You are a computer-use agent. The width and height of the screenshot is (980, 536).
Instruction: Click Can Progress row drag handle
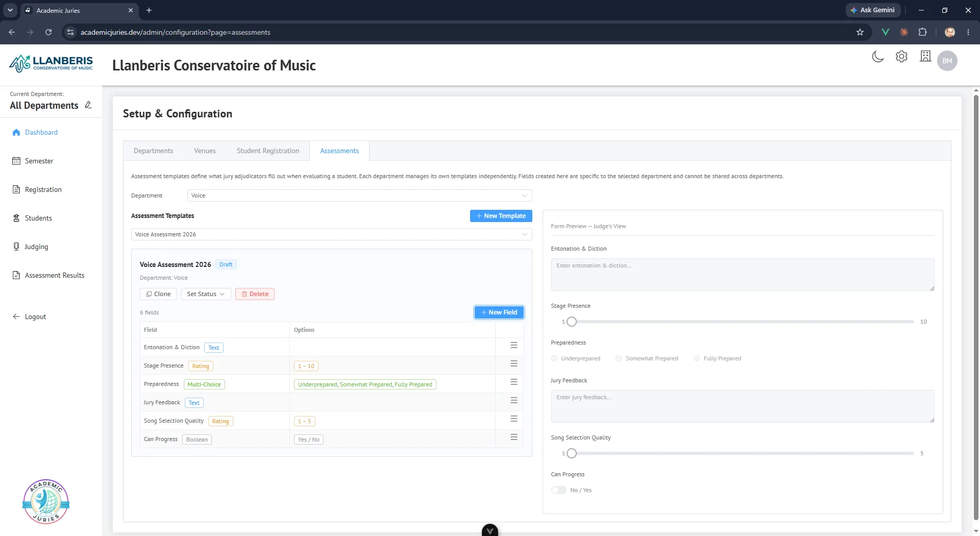tap(514, 437)
